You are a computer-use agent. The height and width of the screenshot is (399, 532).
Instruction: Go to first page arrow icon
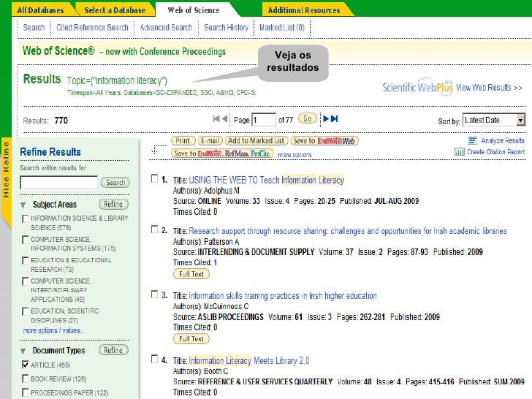tap(216, 118)
